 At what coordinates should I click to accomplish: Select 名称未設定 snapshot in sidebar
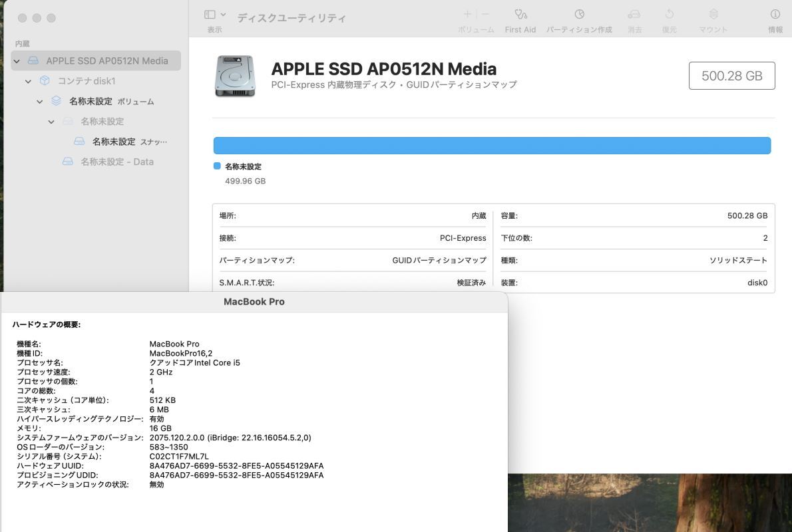click(x=113, y=142)
